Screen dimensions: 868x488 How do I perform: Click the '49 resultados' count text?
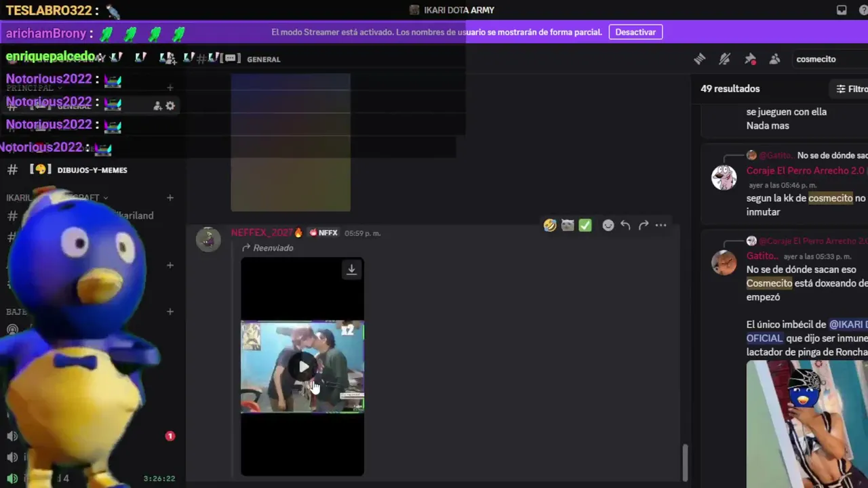click(730, 89)
